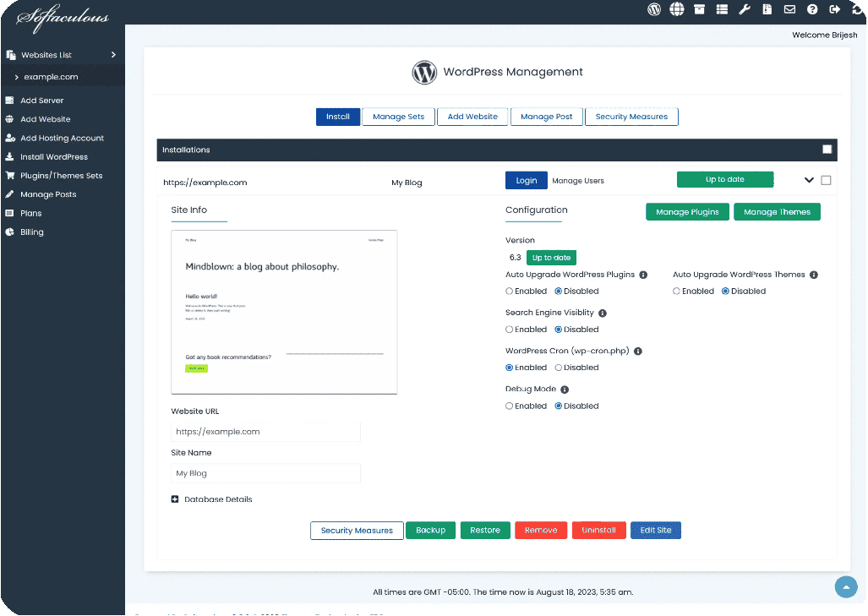Click the envelope email icon
The width and height of the screenshot is (868, 616).
(x=789, y=9)
